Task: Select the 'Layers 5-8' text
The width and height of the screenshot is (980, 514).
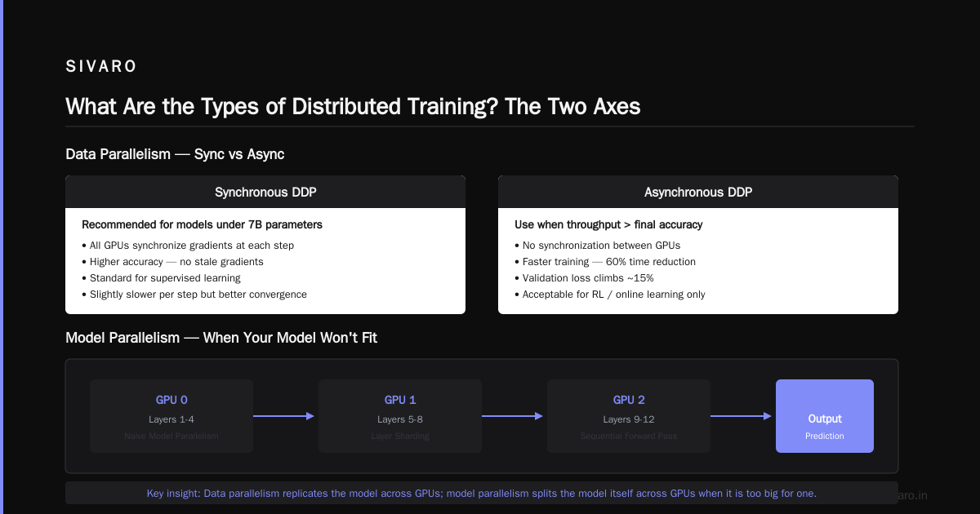Action: 400,419
